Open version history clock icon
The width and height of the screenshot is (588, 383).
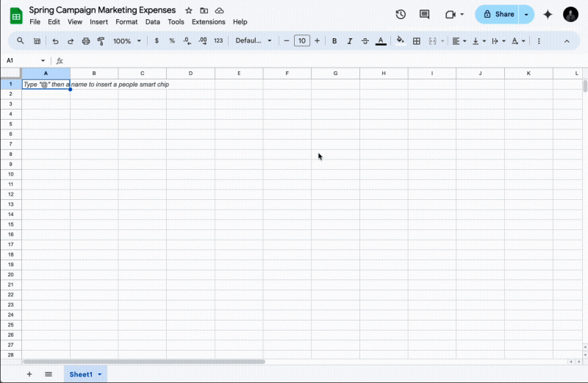pyautogui.click(x=401, y=15)
